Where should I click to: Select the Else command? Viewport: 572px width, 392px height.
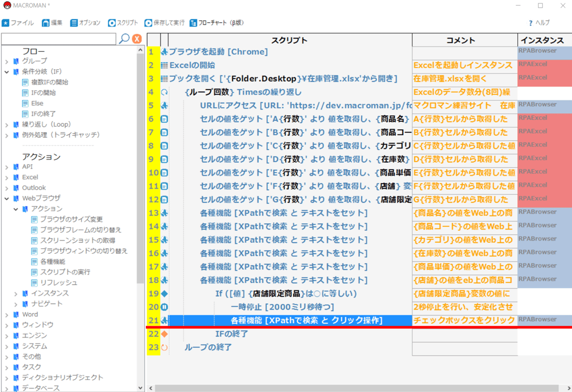pos(32,103)
